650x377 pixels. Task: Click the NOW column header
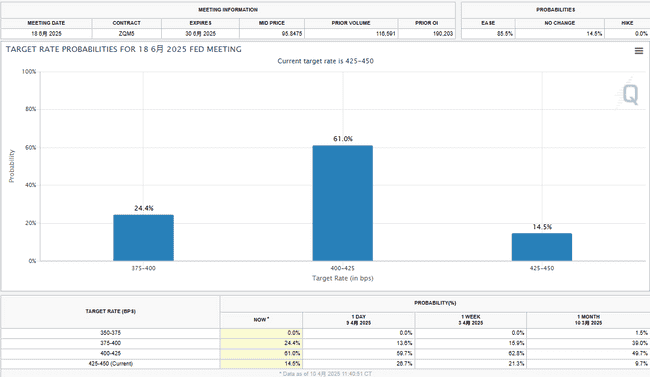(x=261, y=320)
